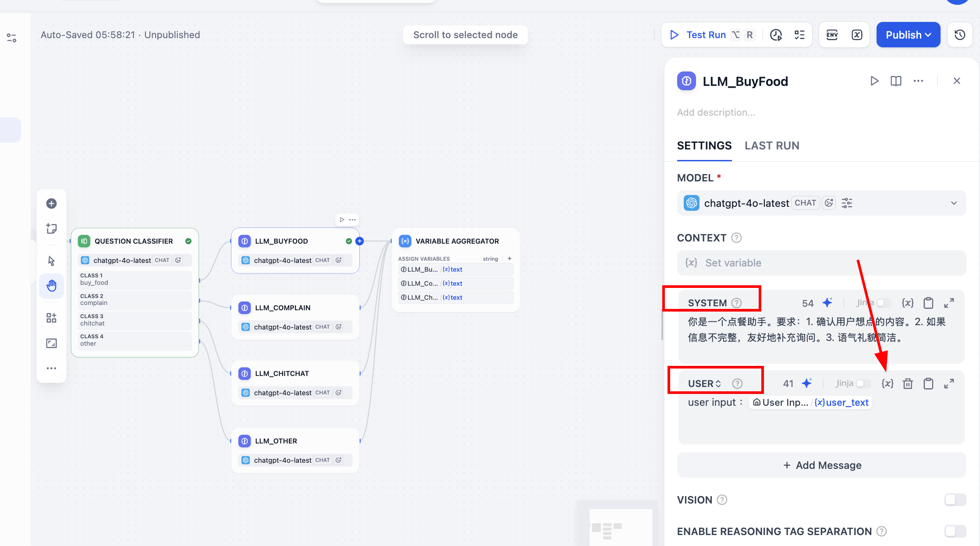
Task: Toggle Jinja in USER message
Action: (863, 383)
